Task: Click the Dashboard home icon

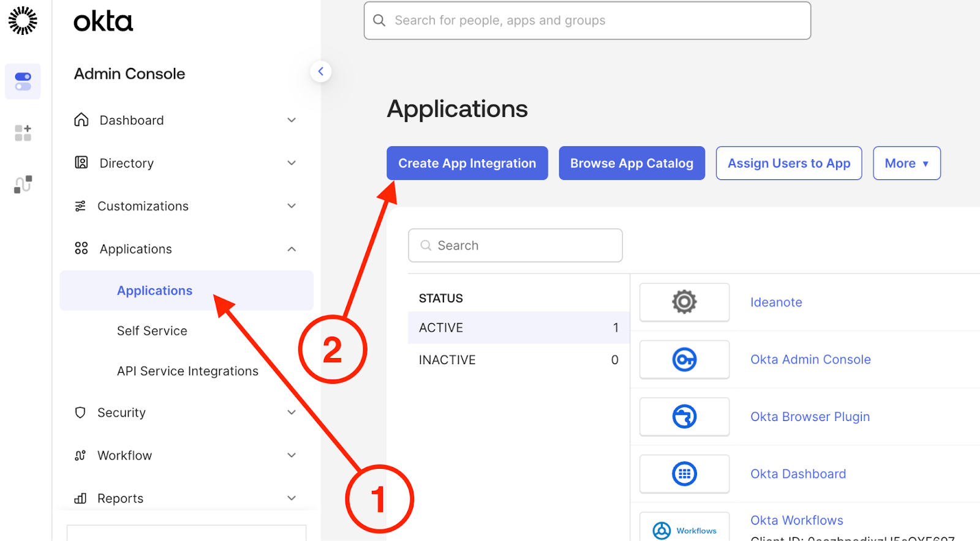Action: tap(81, 119)
